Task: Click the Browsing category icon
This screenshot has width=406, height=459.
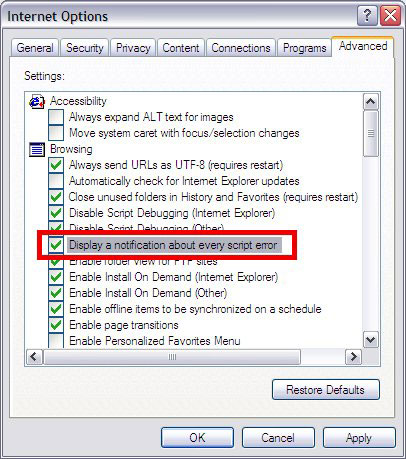Action: (x=37, y=149)
